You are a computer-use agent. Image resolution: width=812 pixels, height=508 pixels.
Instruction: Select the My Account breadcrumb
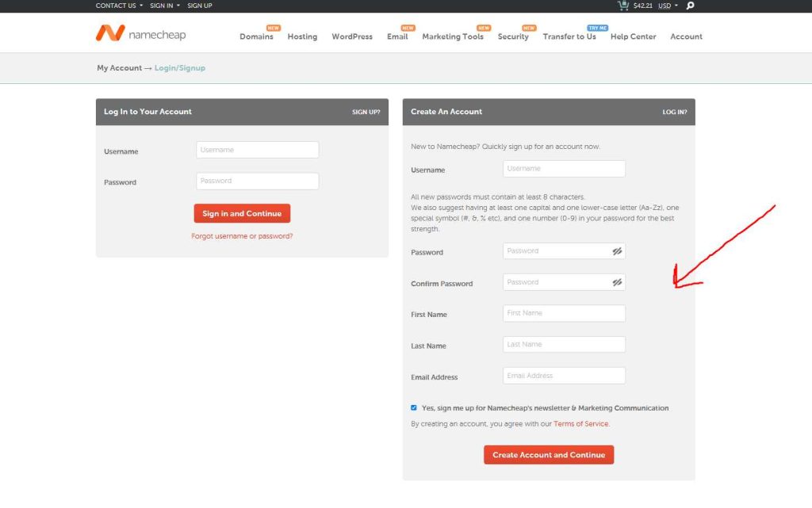coord(119,68)
